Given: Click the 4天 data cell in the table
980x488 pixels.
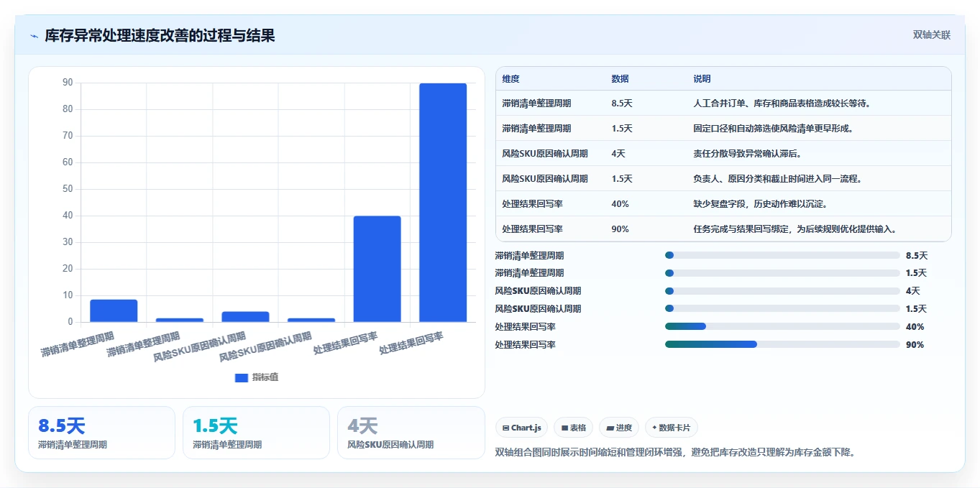Looking at the screenshot, I should click(x=618, y=153).
